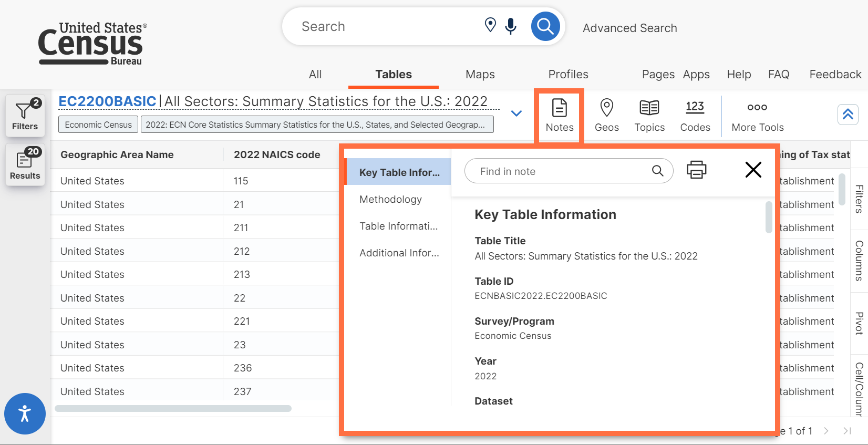
Task: Expand table title dropdown chevron
Action: click(516, 113)
